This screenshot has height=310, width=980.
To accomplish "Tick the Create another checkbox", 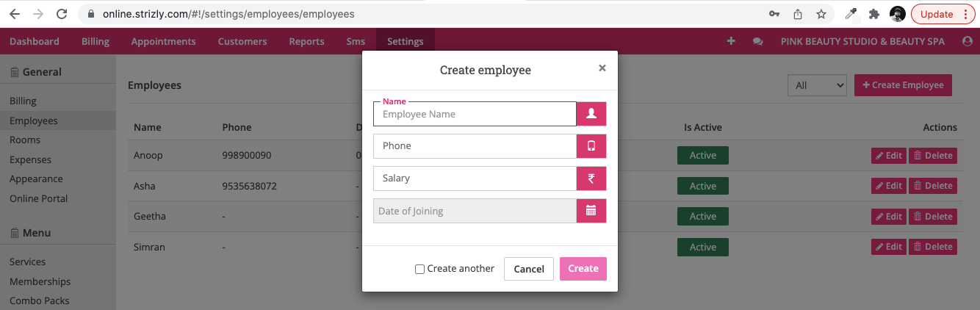I will click(420, 269).
